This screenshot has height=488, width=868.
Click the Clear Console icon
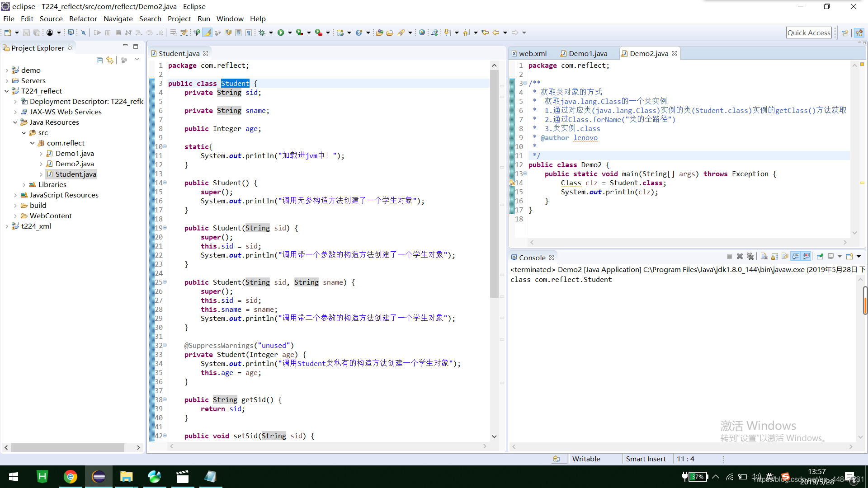pyautogui.click(x=764, y=257)
